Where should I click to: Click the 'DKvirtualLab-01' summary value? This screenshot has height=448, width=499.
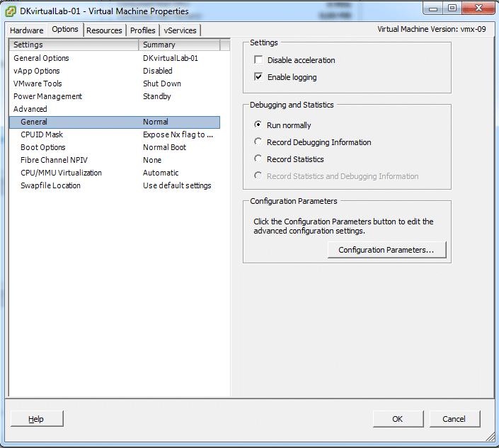171,58
